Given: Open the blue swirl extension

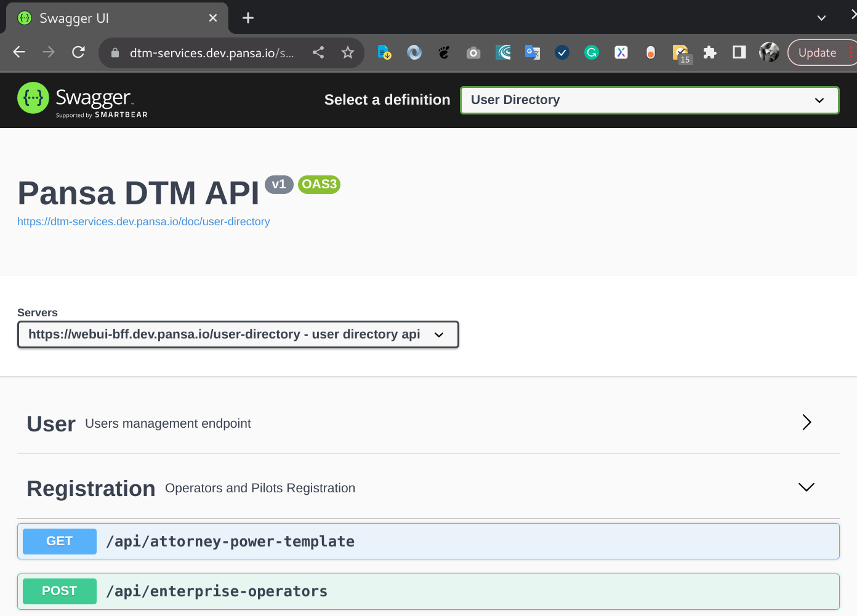Looking at the screenshot, I should pyautogui.click(x=414, y=52).
